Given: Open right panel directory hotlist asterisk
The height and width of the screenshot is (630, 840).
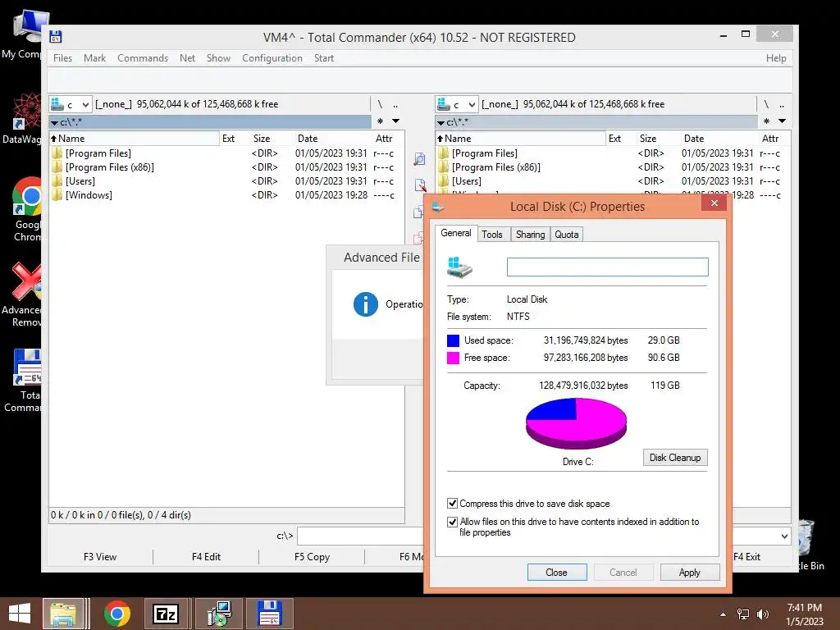Looking at the screenshot, I should pos(766,121).
